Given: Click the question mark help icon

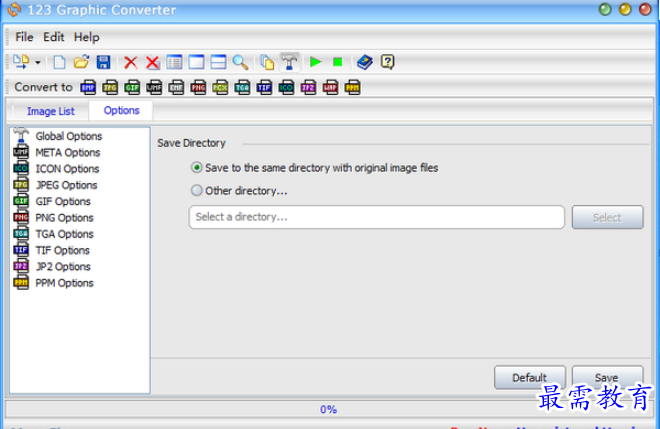Looking at the screenshot, I should pyautogui.click(x=387, y=62).
